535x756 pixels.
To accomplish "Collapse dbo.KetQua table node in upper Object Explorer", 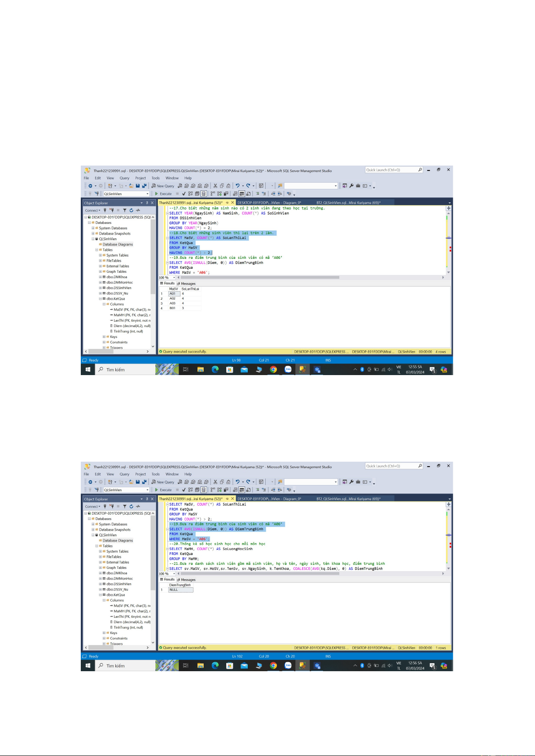I will coord(101,299).
